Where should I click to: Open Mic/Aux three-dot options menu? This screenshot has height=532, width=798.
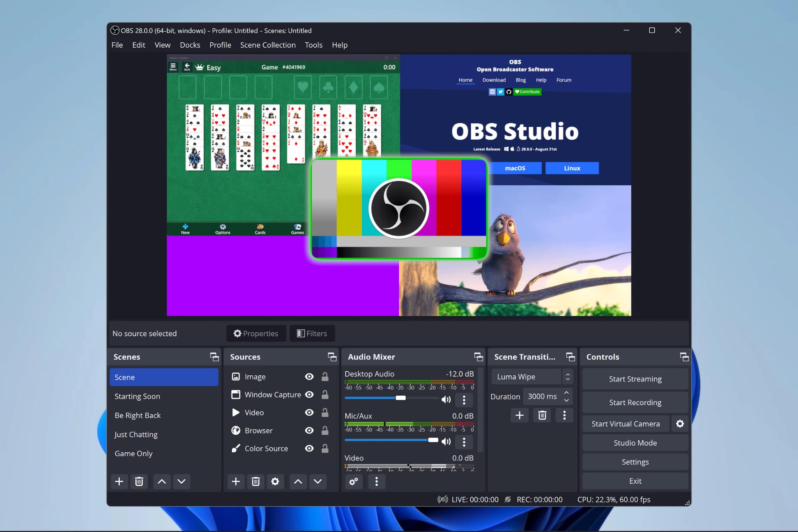464,442
